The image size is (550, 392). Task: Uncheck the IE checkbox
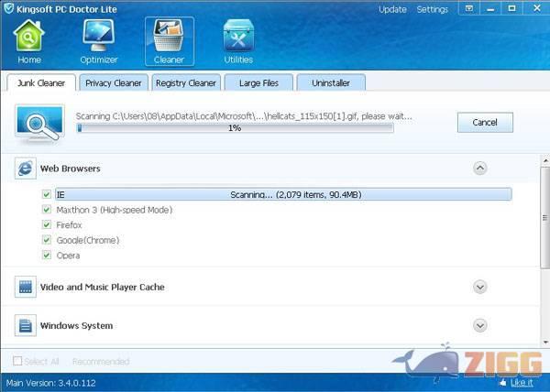47,194
